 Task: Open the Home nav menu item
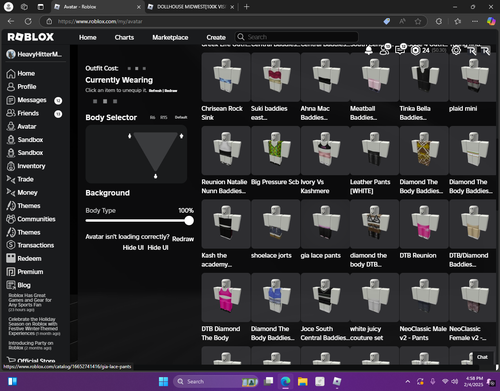(x=88, y=37)
